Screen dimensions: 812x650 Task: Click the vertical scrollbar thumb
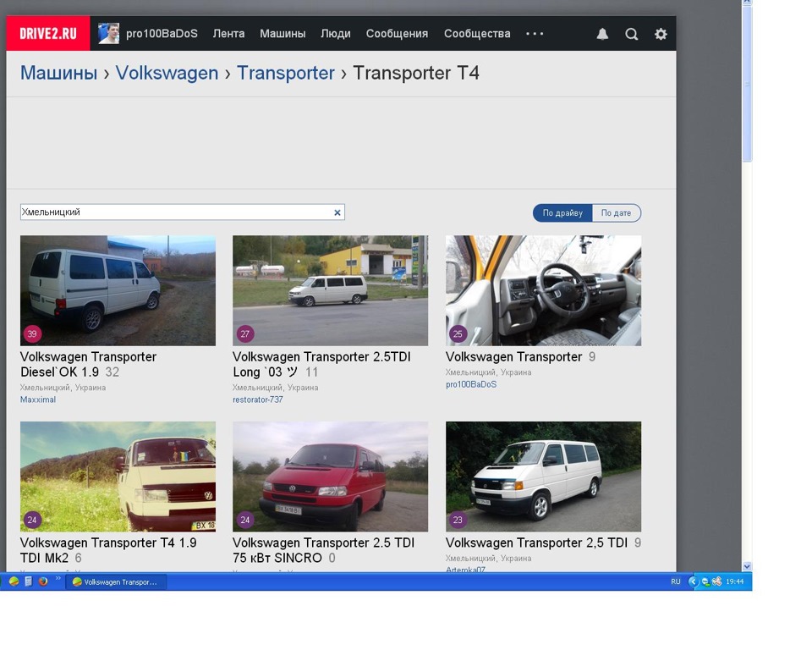747,84
